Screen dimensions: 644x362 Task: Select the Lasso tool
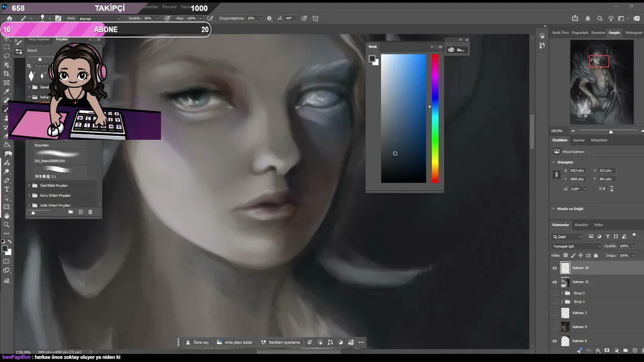[7, 56]
